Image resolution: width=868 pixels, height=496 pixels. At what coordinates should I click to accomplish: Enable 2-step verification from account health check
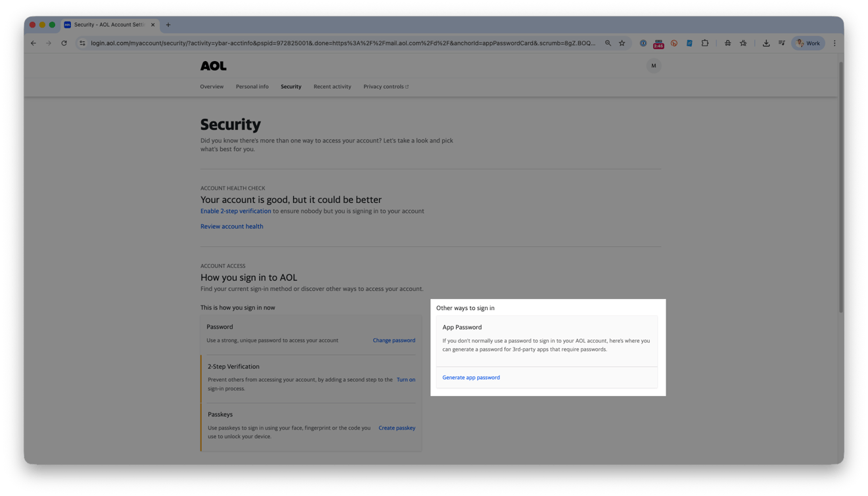[x=235, y=211]
